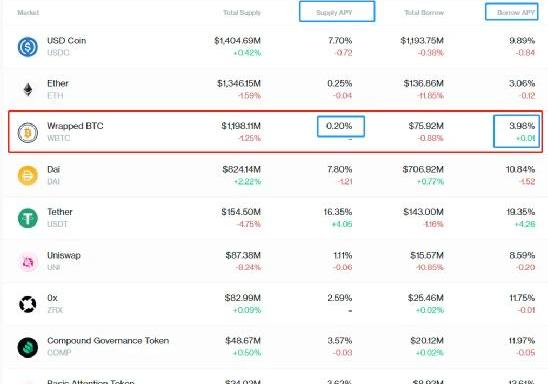Click the Uniswap pink unicorn icon

coord(28,261)
